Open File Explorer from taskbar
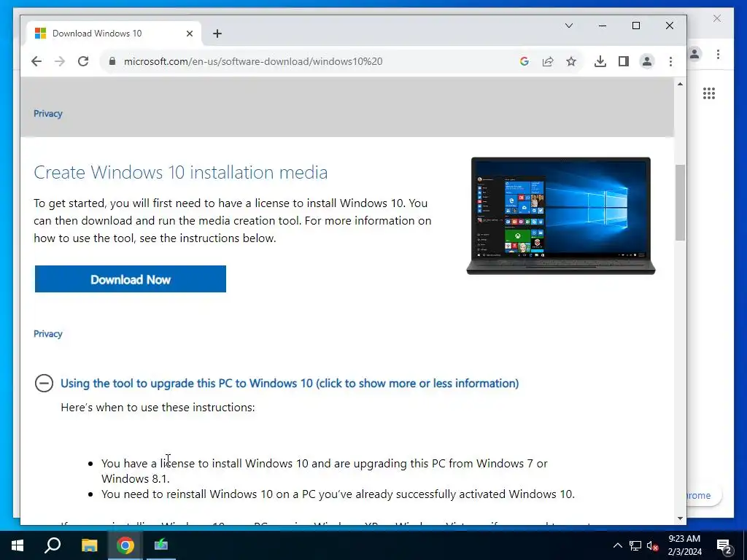The image size is (747, 560). (x=89, y=545)
